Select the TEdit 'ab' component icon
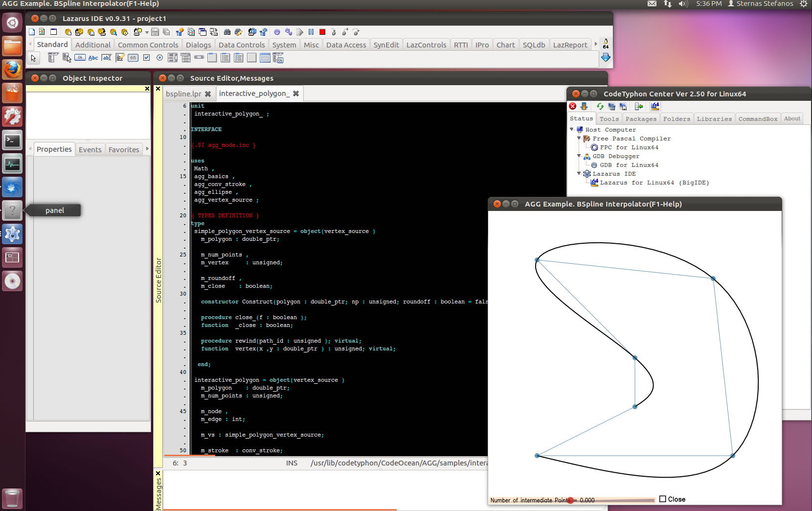 click(x=106, y=58)
